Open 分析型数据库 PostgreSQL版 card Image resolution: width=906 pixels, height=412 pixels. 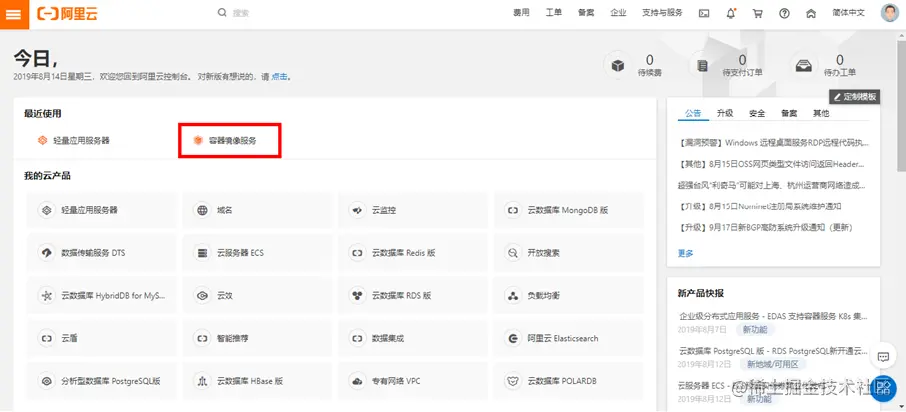point(102,381)
